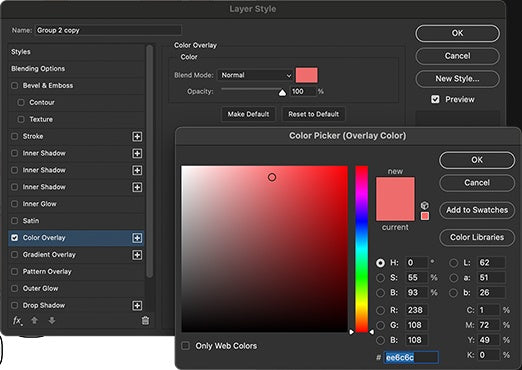Enable Texture checkbox
522x370 pixels.
tap(21, 119)
